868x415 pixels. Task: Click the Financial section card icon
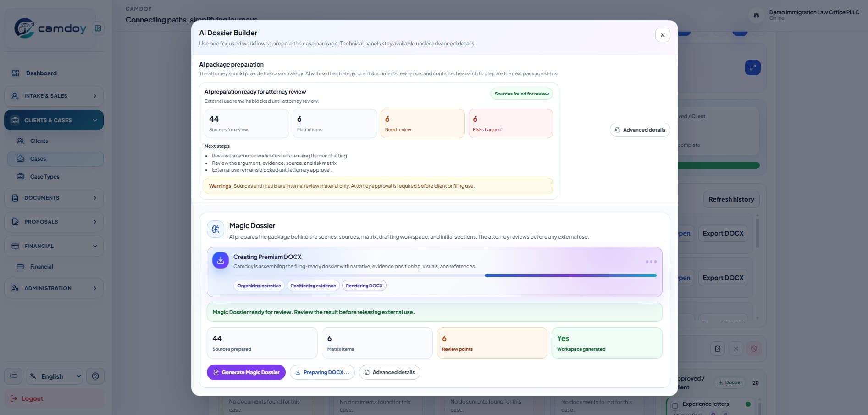pyautogui.click(x=15, y=246)
